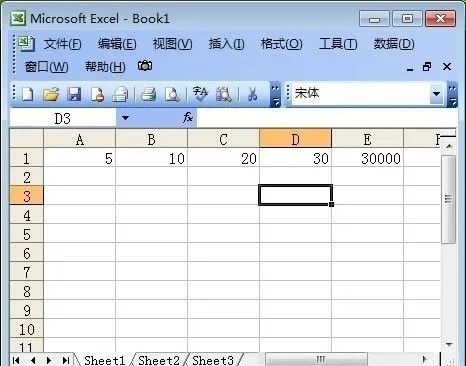The height and width of the screenshot is (366, 466).
Task: Minimize the workbook window inside Excel
Action: click(x=410, y=69)
